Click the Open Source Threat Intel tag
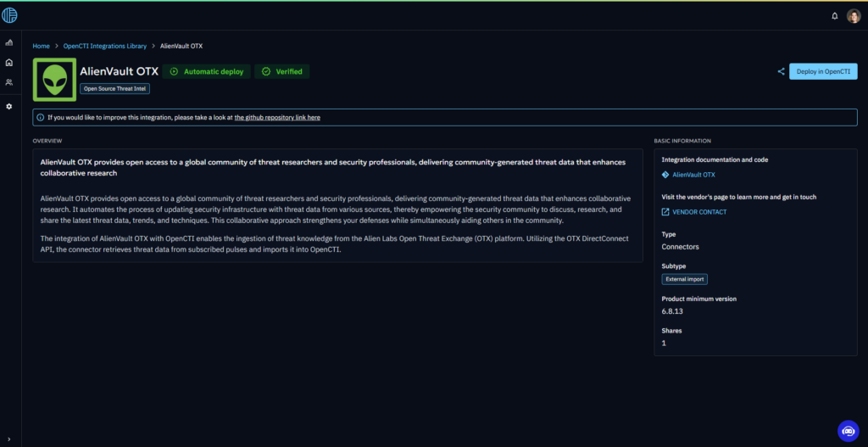This screenshot has width=868, height=447. pos(114,88)
